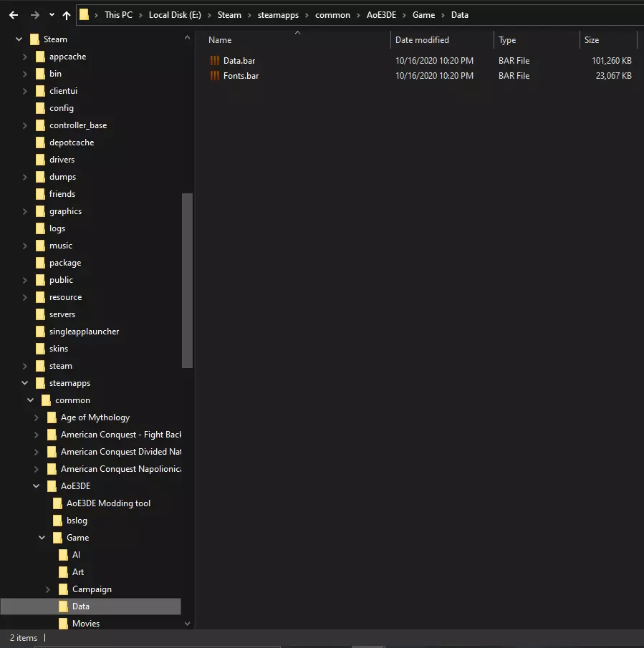Image resolution: width=644 pixels, height=648 pixels.
Task: Collapse the AoE3DE tree node
Action: tap(37, 486)
